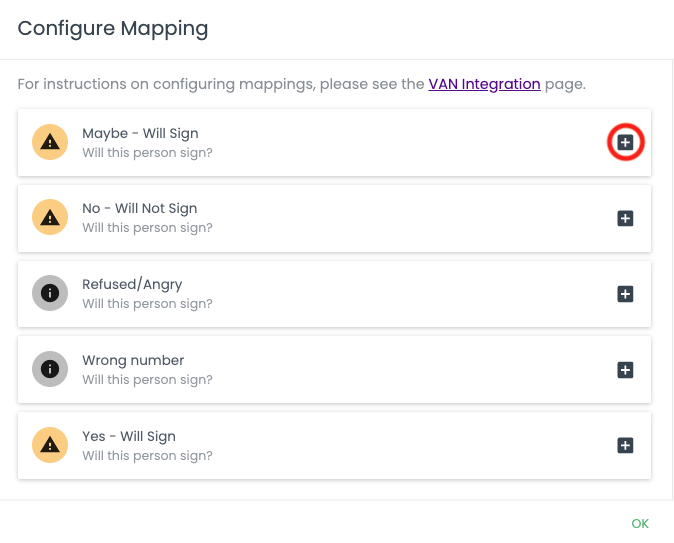Click subtitle under Yes - Will Sign
This screenshot has height=543, width=674.
(x=147, y=456)
